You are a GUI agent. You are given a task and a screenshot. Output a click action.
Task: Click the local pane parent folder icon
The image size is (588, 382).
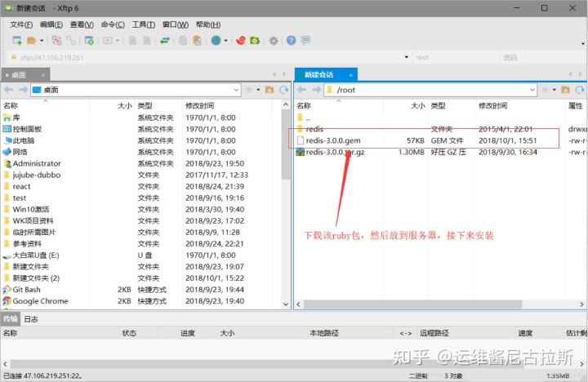pyautogui.click(x=269, y=90)
